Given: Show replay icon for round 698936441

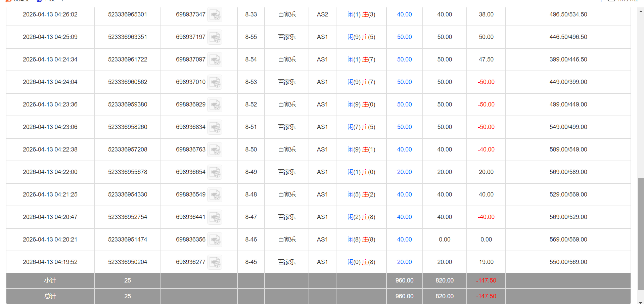Looking at the screenshot, I should tap(215, 217).
